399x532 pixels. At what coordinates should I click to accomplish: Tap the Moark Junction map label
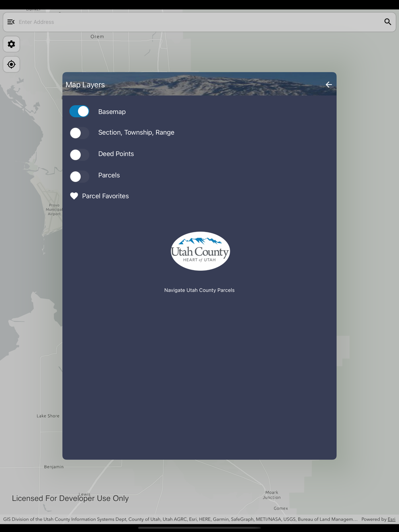(272, 495)
